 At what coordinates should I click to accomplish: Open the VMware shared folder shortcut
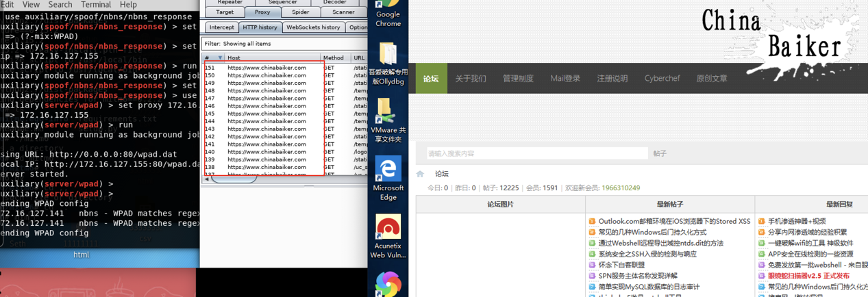tap(388, 113)
